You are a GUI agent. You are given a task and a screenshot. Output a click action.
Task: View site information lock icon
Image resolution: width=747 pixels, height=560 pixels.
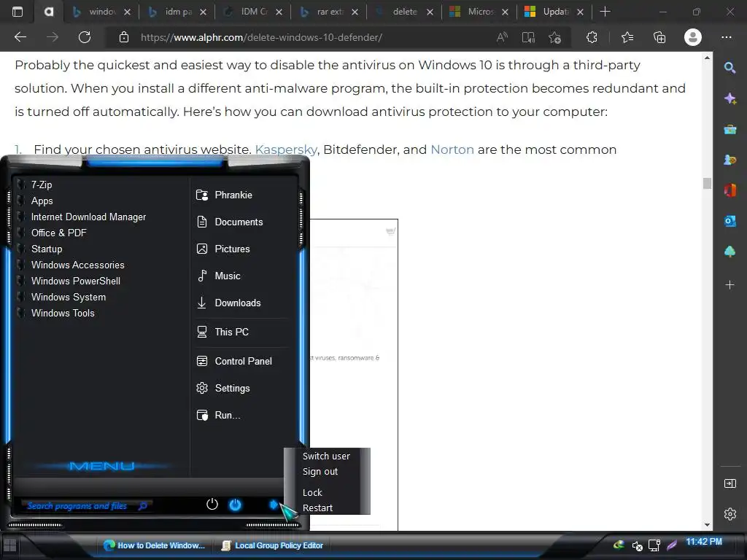point(124,37)
